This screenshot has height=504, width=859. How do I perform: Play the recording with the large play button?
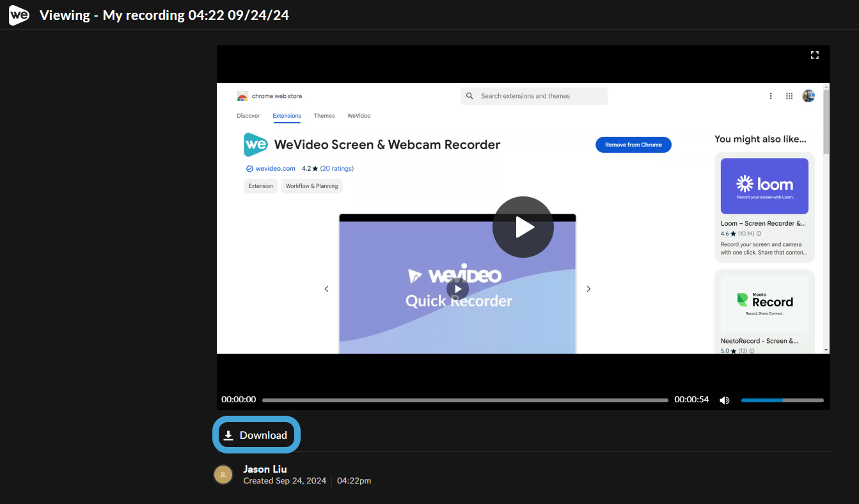click(x=523, y=227)
